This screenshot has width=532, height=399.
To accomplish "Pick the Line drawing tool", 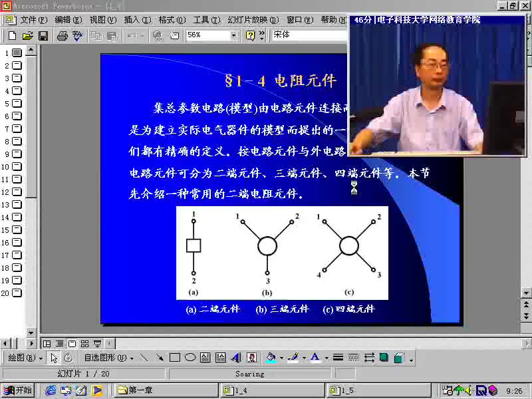I will pyautogui.click(x=144, y=357).
